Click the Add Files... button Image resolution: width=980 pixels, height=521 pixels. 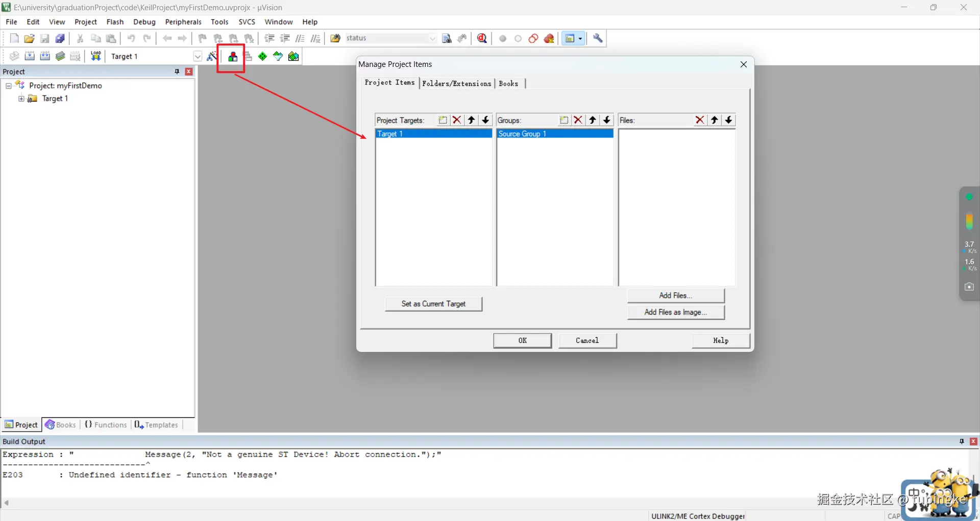click(x=676, y=295)
